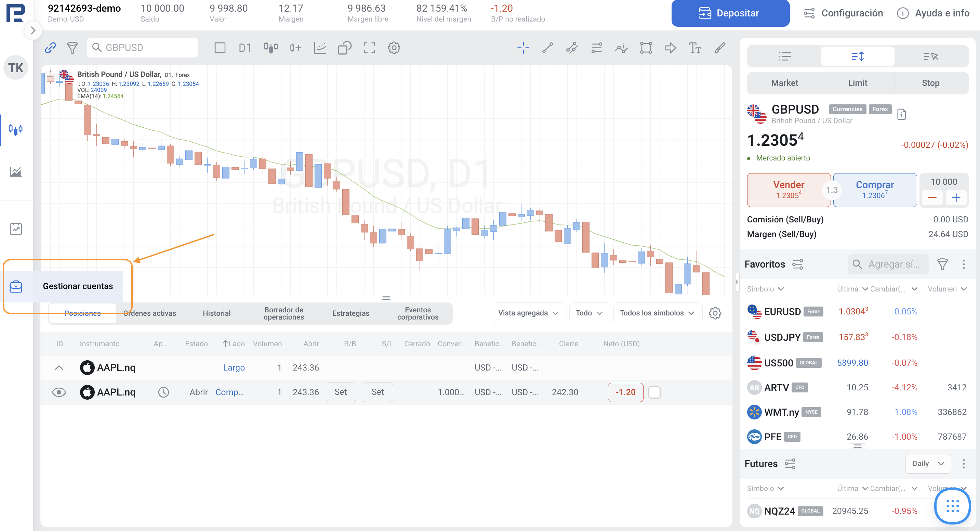Open positions table settings gear
The height and width of the screenshot is (531, 980).
715,313
